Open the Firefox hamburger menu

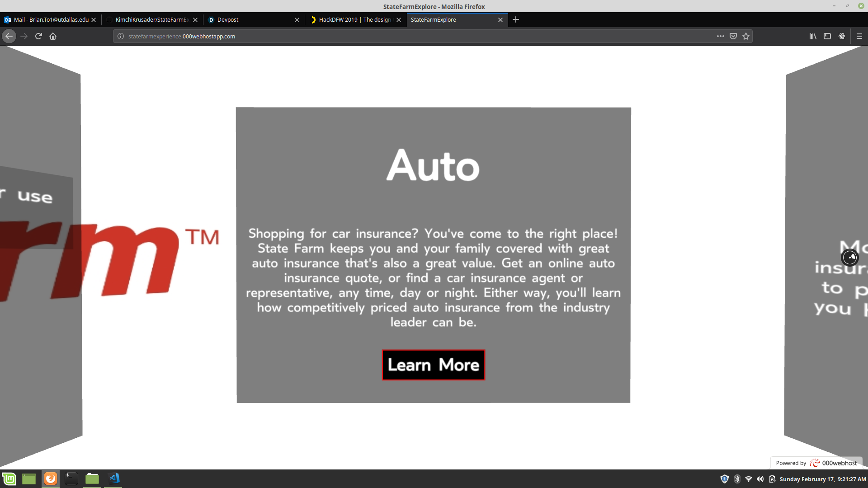click(859, 36)
